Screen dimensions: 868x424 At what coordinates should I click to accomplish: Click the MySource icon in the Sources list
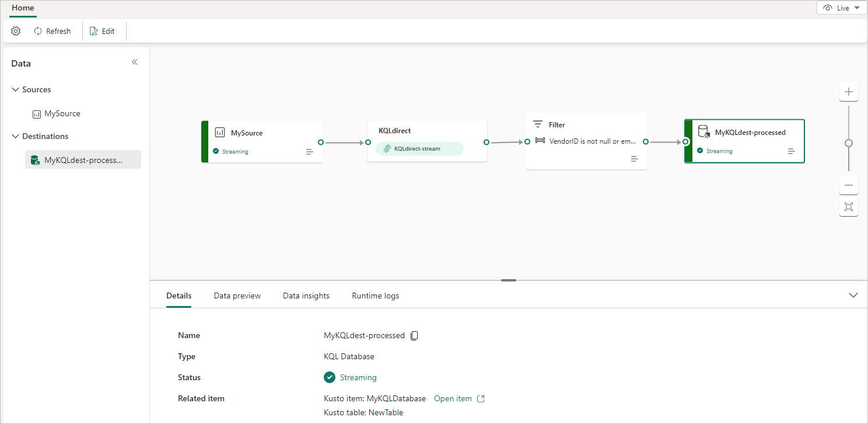[37, 114]
